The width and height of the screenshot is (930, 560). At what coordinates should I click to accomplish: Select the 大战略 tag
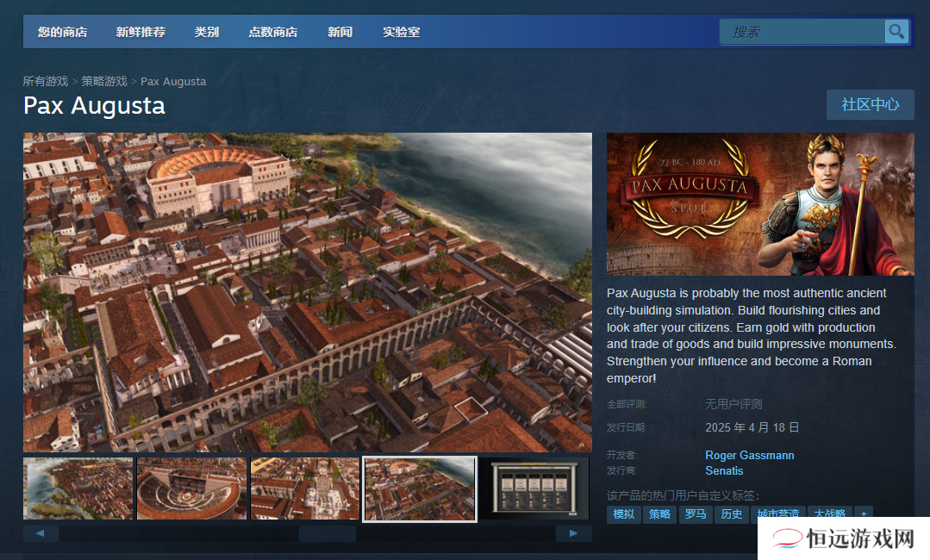click(x=830, y=514)
